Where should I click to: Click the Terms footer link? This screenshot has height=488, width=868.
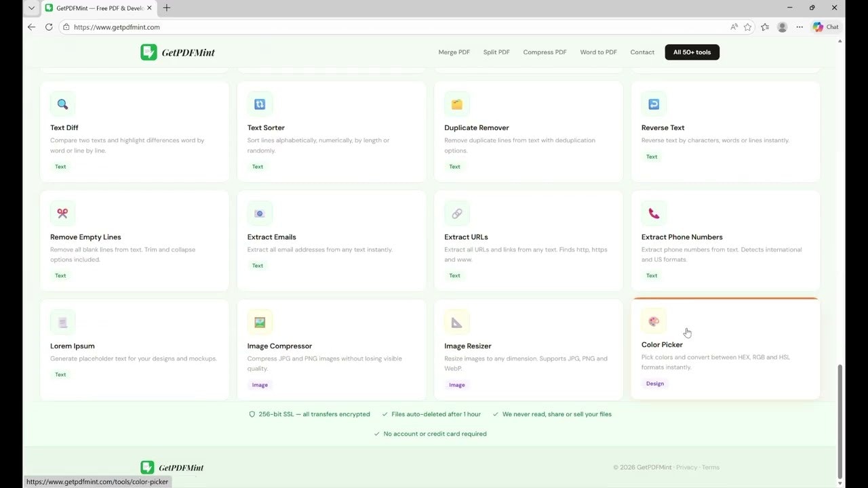(711, 467)
